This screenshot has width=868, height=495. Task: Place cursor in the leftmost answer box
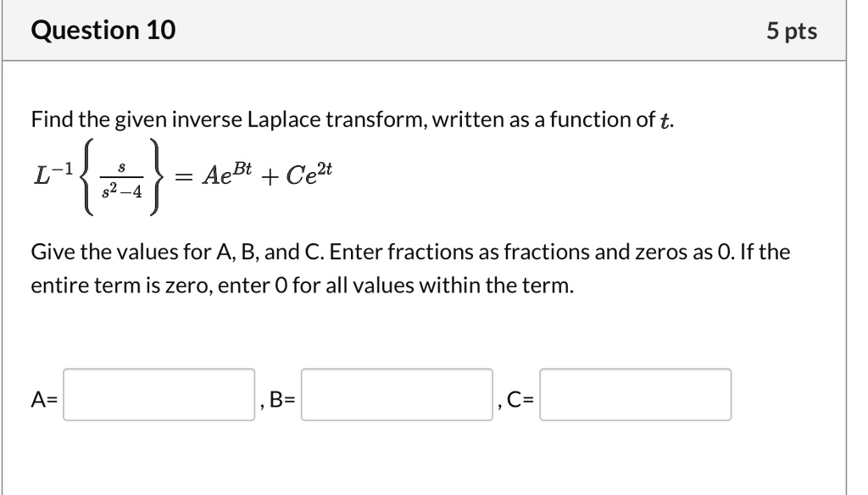[157, 395]
